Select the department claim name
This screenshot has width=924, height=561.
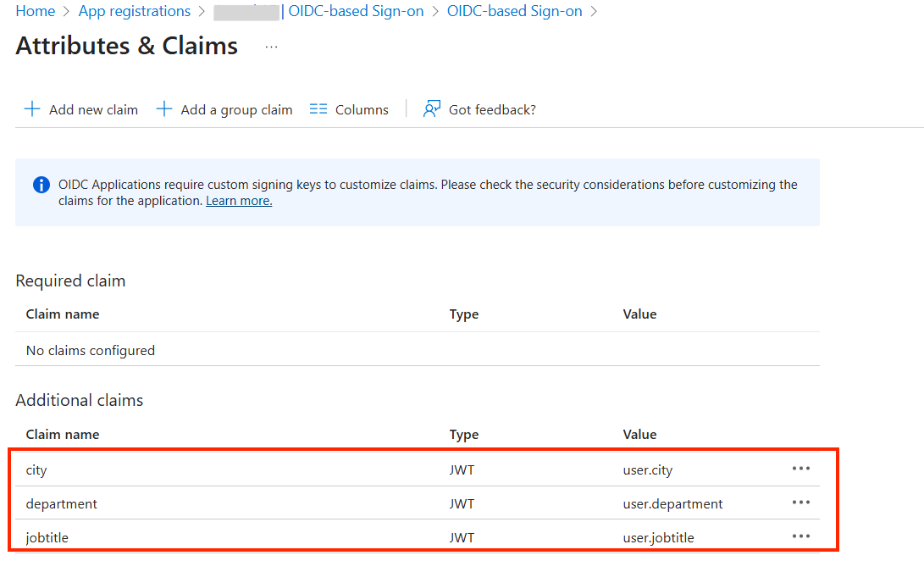[x=62, y=503]
